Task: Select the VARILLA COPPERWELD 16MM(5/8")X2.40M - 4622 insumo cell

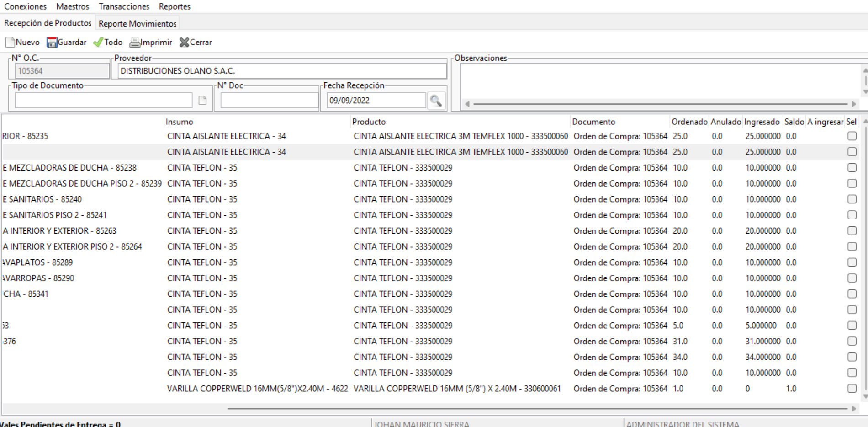Action: coord(257,389)
